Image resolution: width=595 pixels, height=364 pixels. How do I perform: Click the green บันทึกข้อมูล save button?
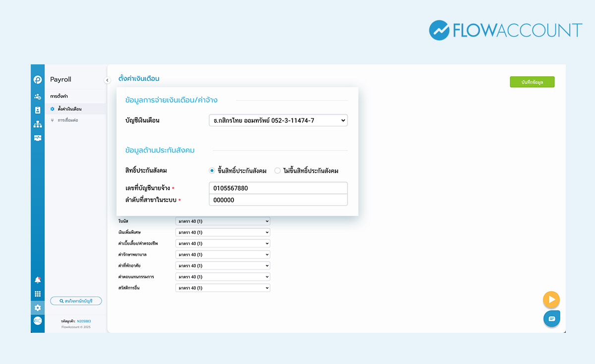(x=532, y=82)
